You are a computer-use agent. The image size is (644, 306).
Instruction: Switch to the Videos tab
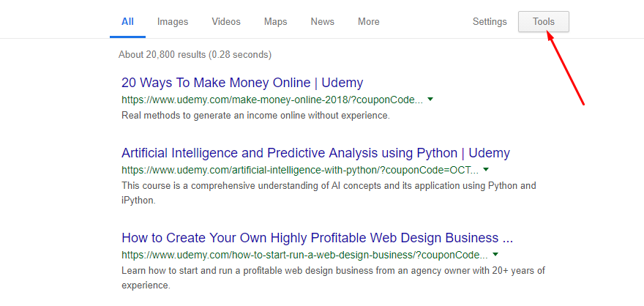(226, 22)
